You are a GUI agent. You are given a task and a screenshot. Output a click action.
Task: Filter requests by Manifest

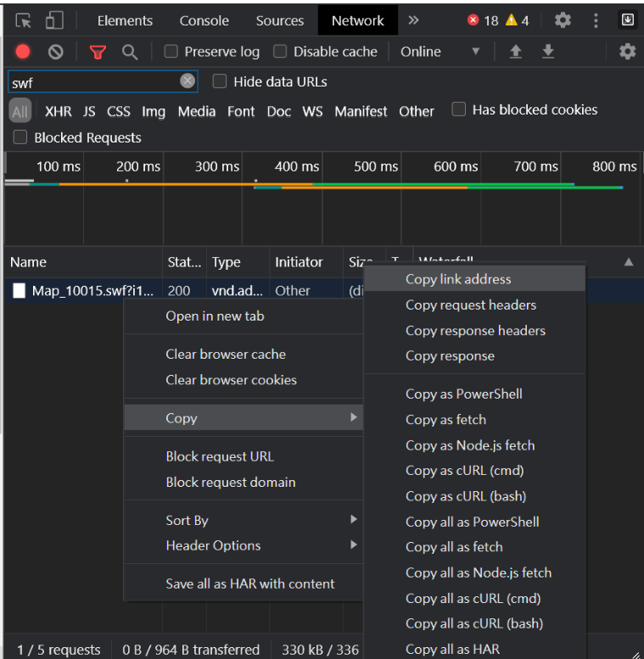361,111
